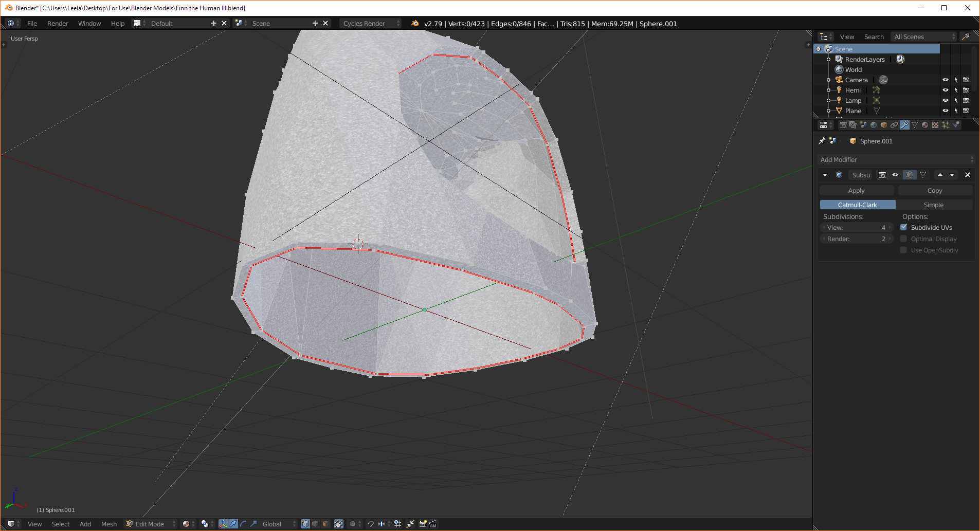This screenshot has height=531, width=980.
Task: Open the Help menu
Action: (x=118, y=23)
